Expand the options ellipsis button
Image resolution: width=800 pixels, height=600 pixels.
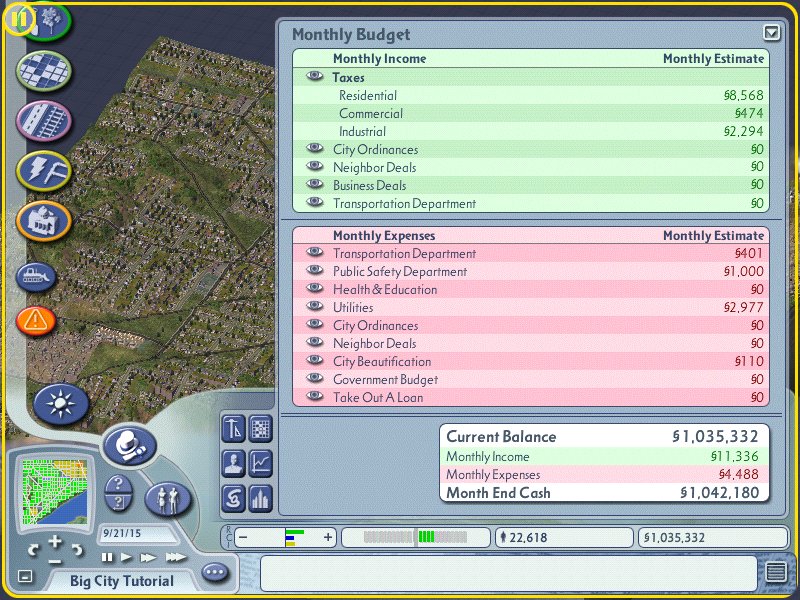[x=215, y=573]
